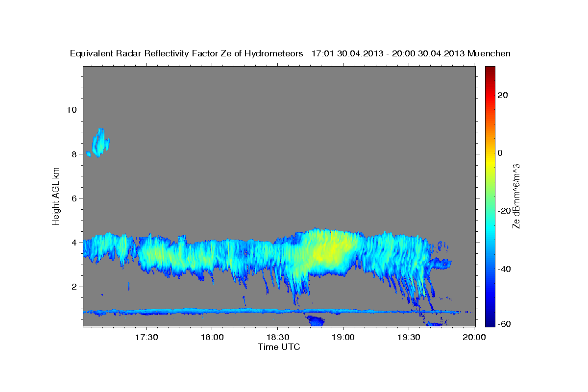Click the colorbar value -60

pyautogui.click(x=504, y=323)
